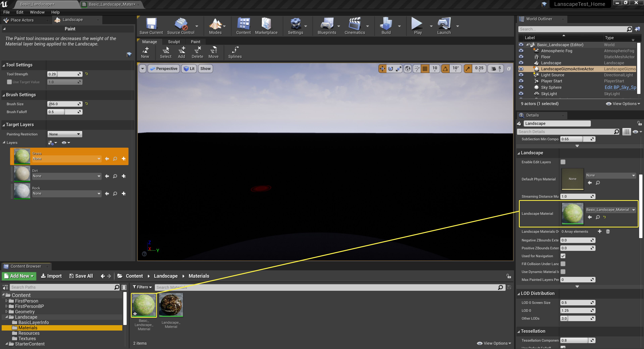Screen dimensions: 644x349
Task: Click the Edit BP_Sky_Sp link
Action: tap(620, 87)
